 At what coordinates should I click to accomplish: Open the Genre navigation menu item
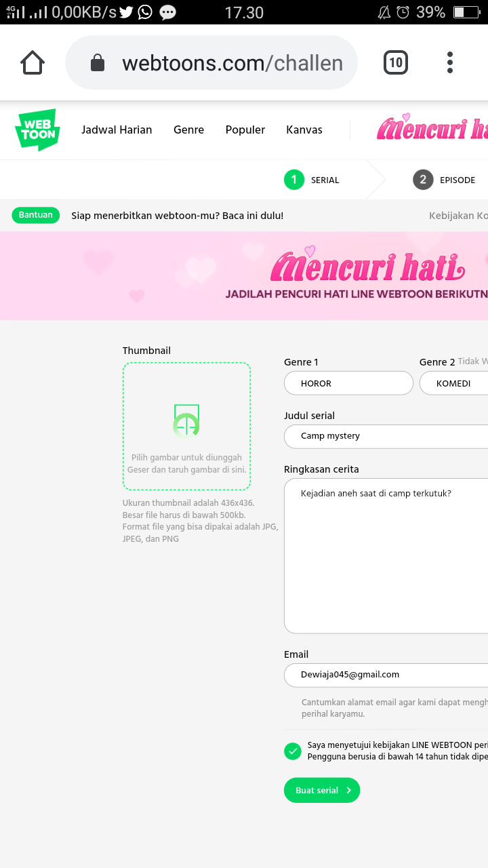click(188, 130)
